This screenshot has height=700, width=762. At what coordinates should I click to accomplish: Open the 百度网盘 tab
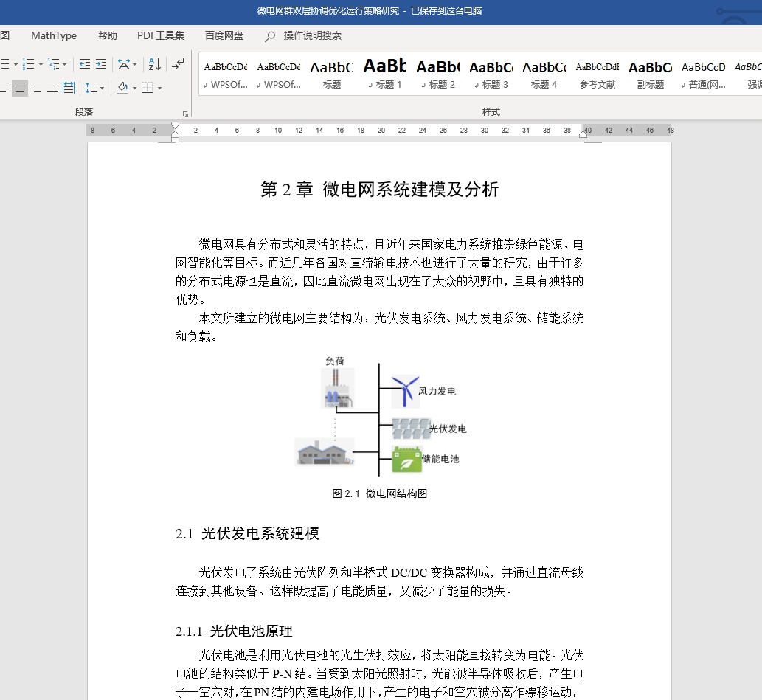pyautogui.click(x=224, y=35)
